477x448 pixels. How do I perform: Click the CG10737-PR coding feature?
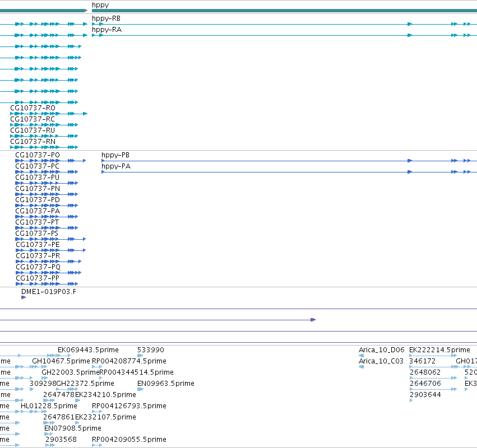(x=38, y=256)
